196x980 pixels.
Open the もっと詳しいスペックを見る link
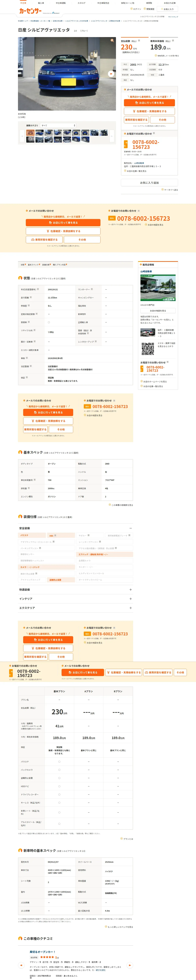coord(119,927)
